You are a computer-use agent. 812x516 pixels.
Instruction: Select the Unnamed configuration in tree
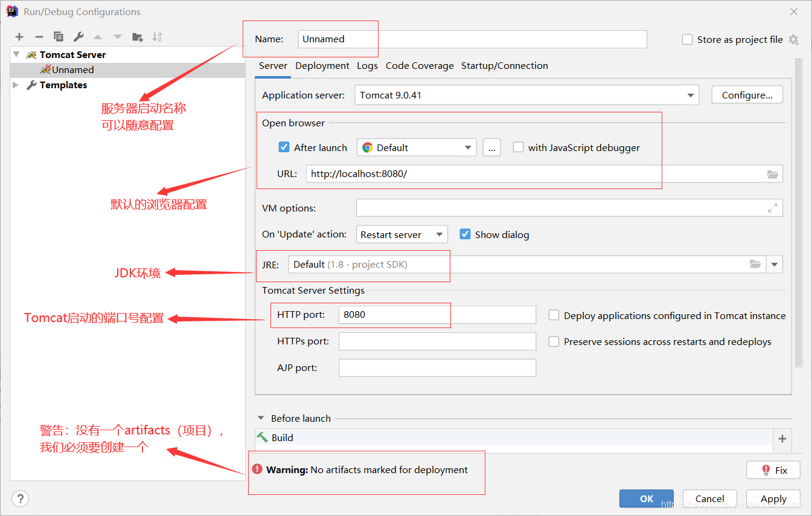[x=128, y=69]
